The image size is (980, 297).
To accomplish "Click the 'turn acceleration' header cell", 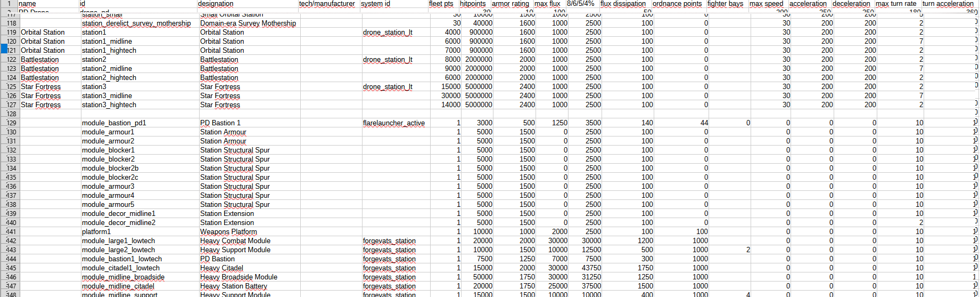I will pyautogui.click(x=949, y=4).
